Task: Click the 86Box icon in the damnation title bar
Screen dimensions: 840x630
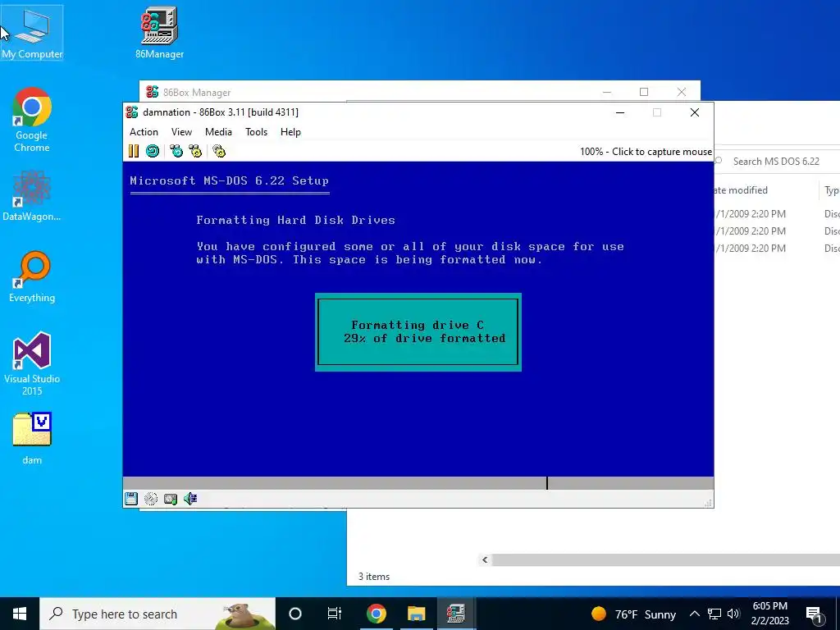Action: 132,112
